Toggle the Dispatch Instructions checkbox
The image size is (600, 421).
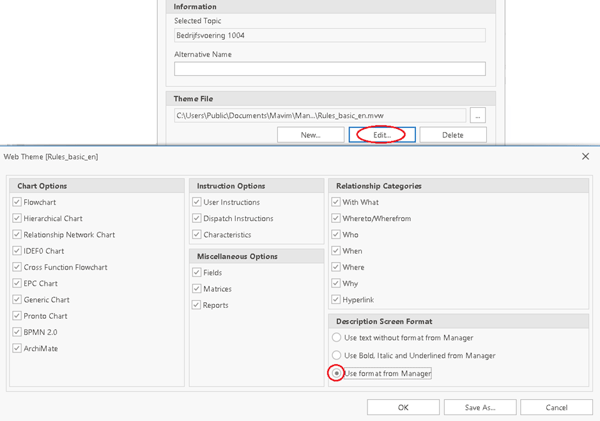197,218
